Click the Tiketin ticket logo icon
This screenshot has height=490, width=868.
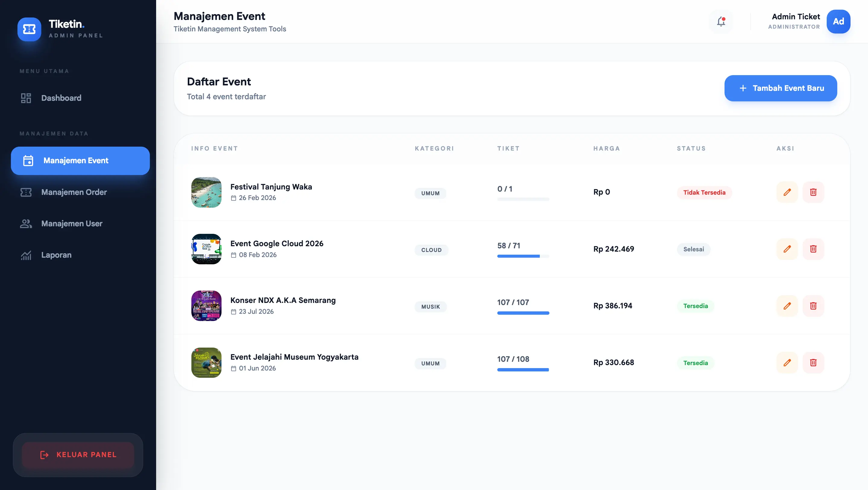click(29, 29)
